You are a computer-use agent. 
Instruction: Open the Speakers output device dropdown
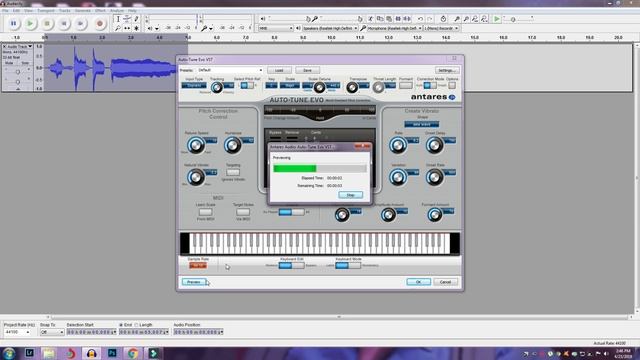pyautogui.click(x=330, y=28)
